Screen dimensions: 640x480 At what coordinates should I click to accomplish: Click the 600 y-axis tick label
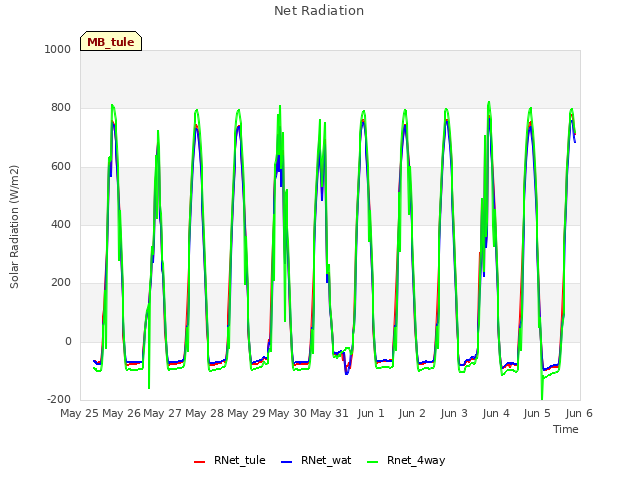pyautogui.click(x=61, y=167)
